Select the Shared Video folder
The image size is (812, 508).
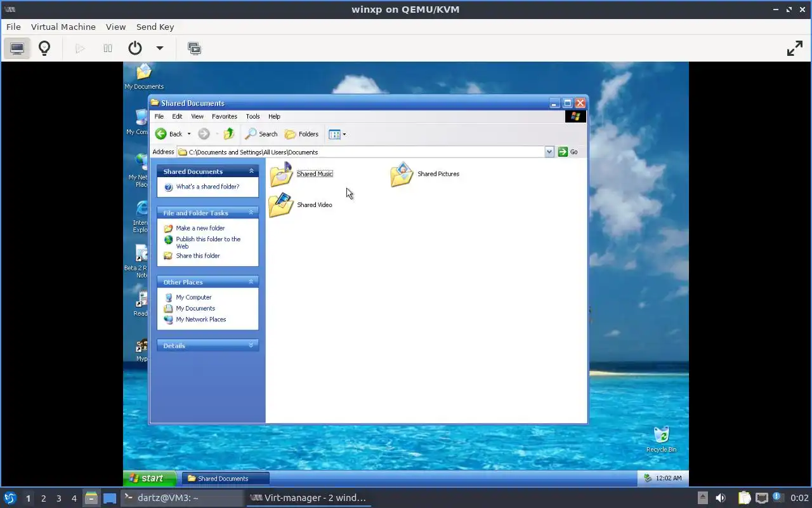click(x=301, y=205)
